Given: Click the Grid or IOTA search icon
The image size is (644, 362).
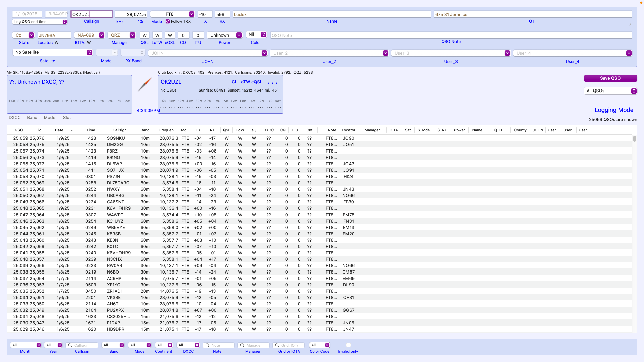Looking at the screenshot, I should (277, 345).
